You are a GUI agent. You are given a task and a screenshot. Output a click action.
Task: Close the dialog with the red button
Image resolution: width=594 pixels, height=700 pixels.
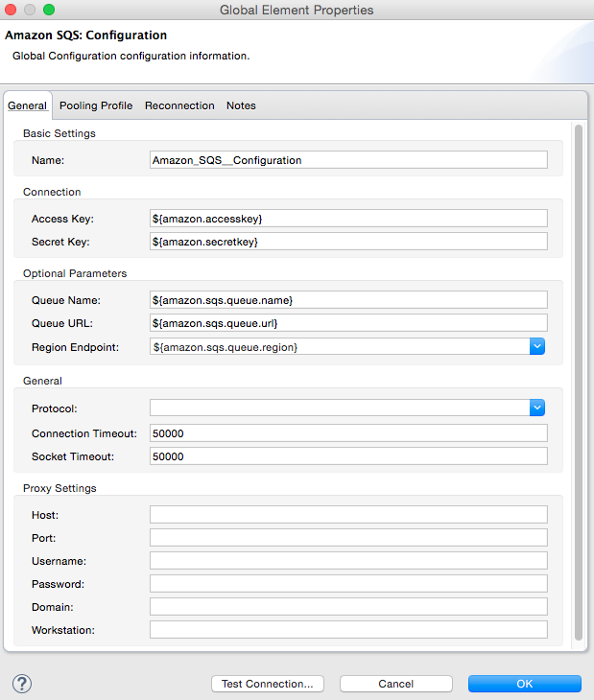10,10
